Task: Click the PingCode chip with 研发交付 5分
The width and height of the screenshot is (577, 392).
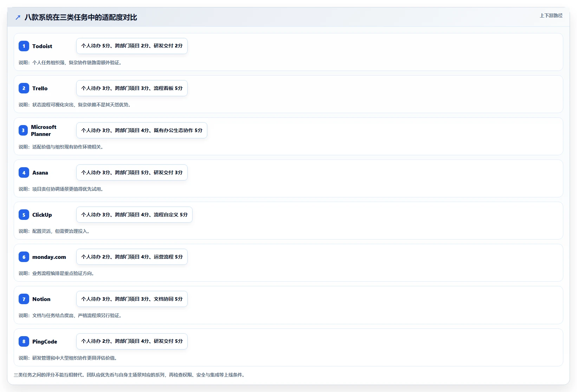Action: 132,341
